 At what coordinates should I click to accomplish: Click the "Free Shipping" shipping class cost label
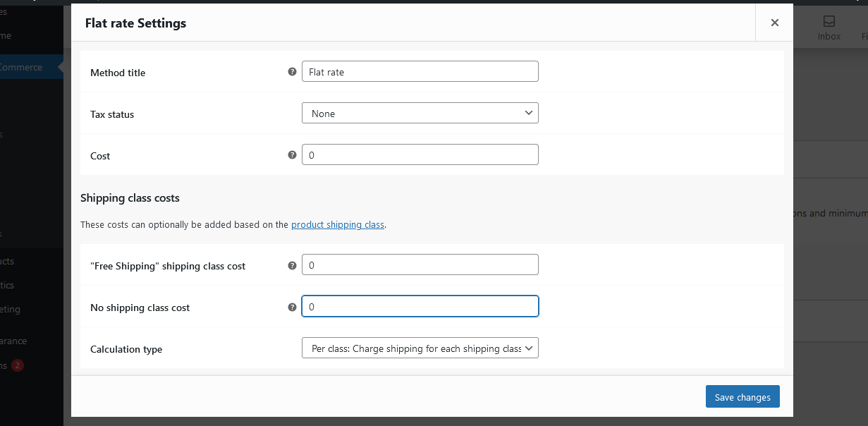pyautogui.click(x=168, y=266)
